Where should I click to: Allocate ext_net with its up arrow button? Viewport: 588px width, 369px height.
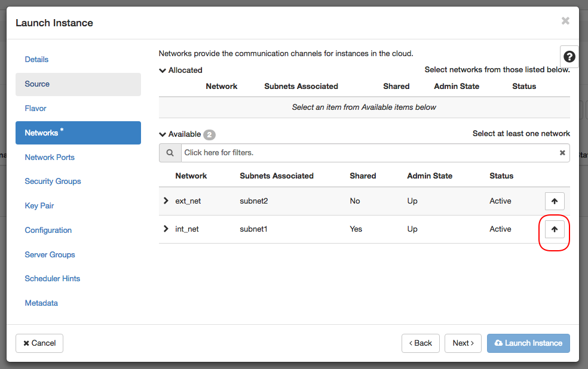click(x=555, y=201)
